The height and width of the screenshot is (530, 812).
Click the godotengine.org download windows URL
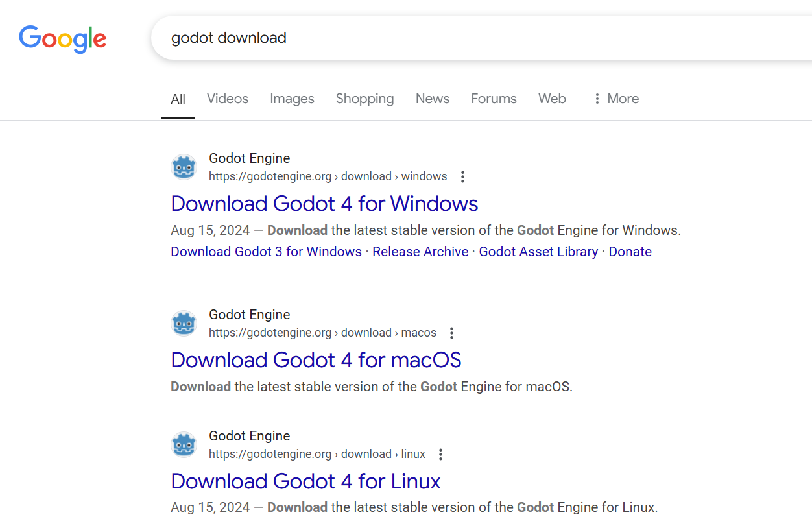pos(328,176)
